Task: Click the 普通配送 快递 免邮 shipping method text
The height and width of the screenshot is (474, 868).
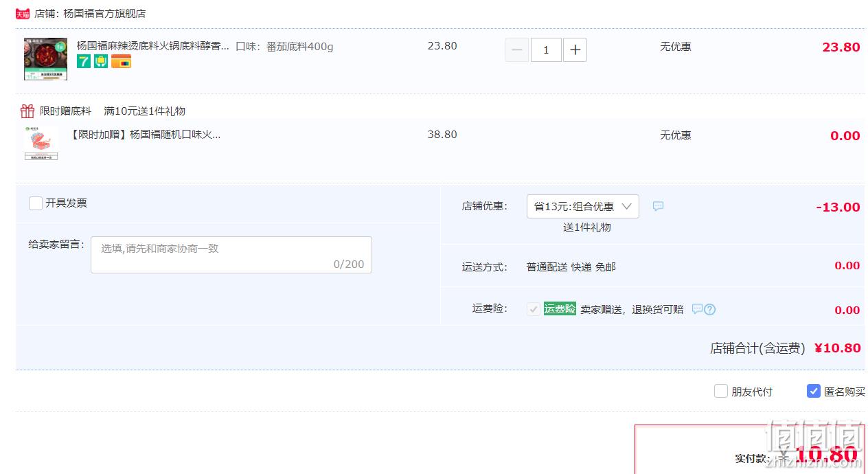Action: coord(571,267)
